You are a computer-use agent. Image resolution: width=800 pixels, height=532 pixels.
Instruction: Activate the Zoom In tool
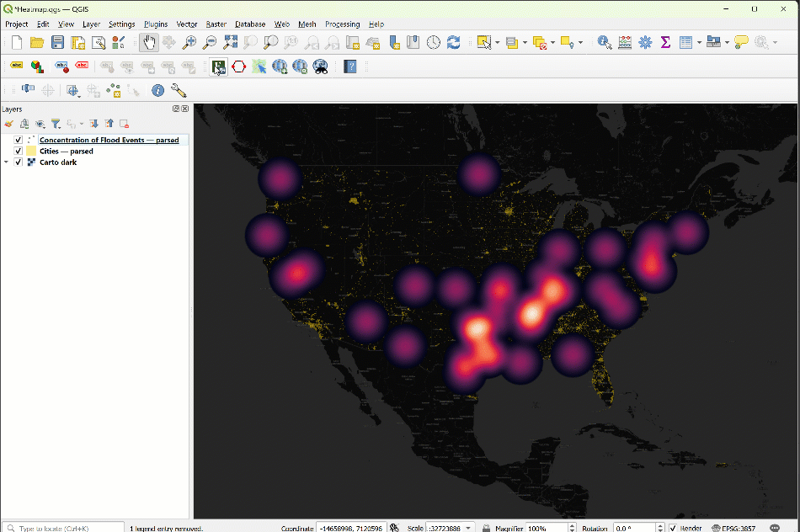coord(189,42)
